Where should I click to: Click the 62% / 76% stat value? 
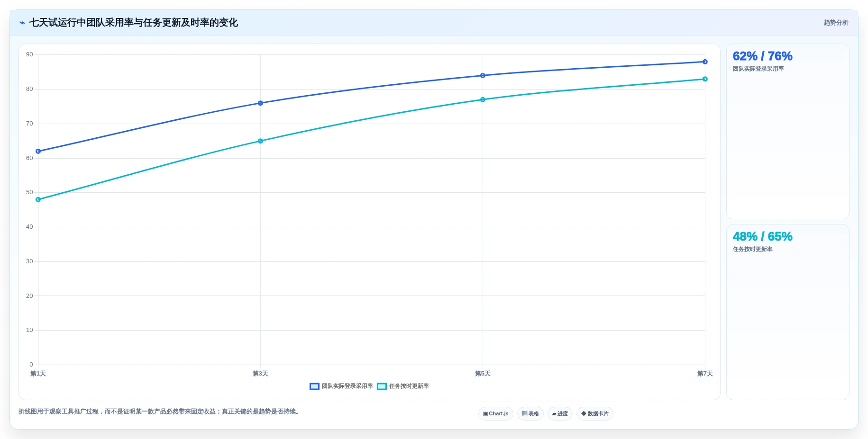click(x=762, y=56)
